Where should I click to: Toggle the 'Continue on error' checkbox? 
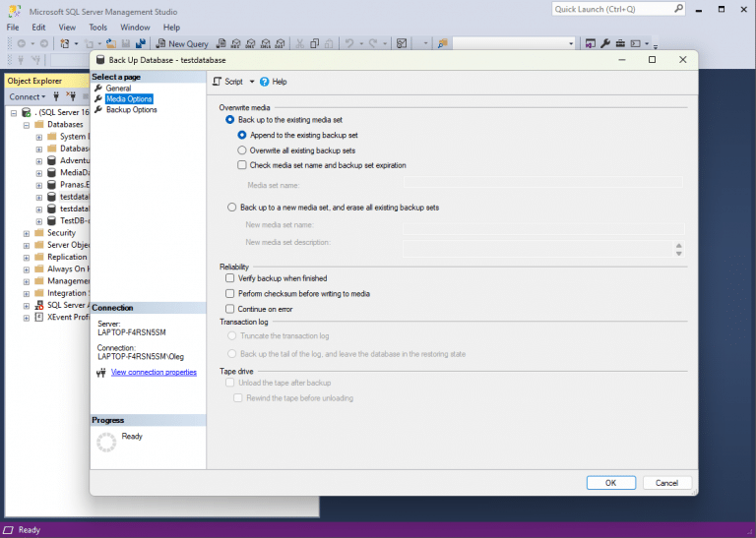pyautogui.click(x=230, y=309)
